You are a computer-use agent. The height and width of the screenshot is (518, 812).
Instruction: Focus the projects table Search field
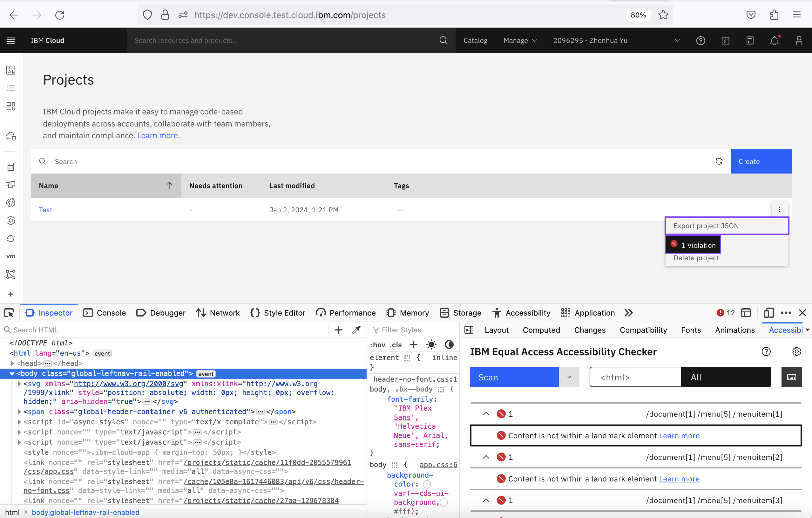[x=381, y=161]
